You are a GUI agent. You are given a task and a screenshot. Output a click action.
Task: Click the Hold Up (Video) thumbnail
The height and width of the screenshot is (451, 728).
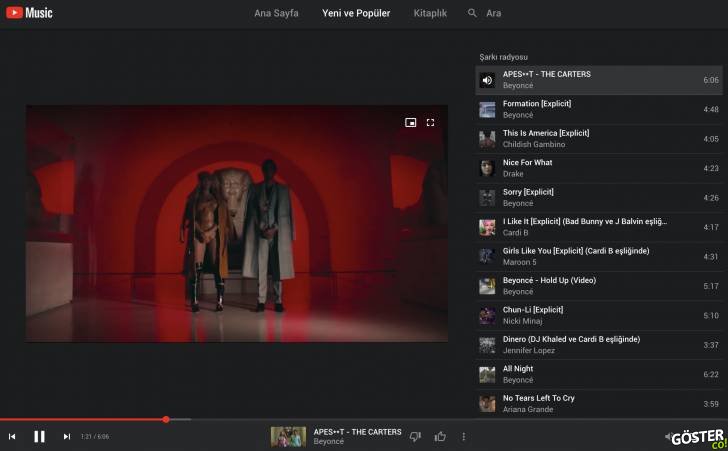[487, 286]
